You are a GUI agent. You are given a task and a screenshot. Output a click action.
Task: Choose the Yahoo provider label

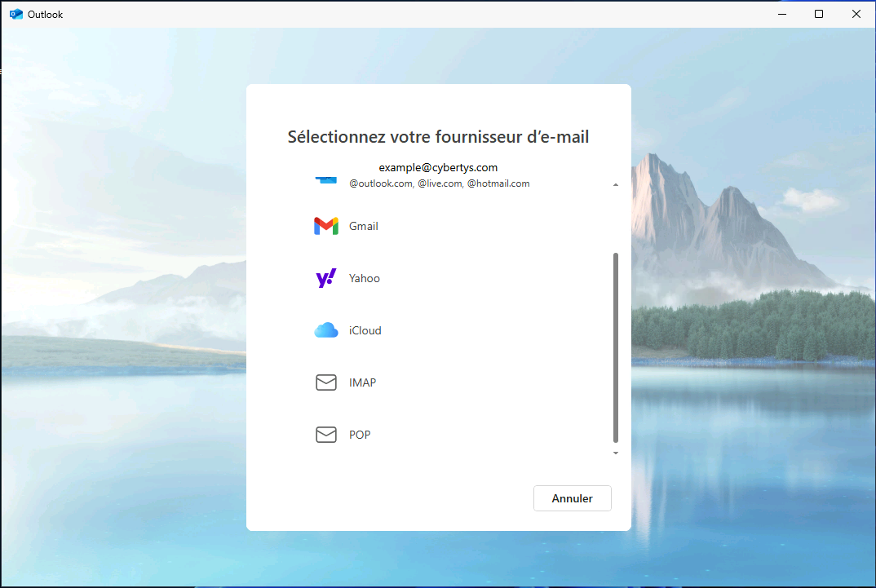click(x=364, y=278)
